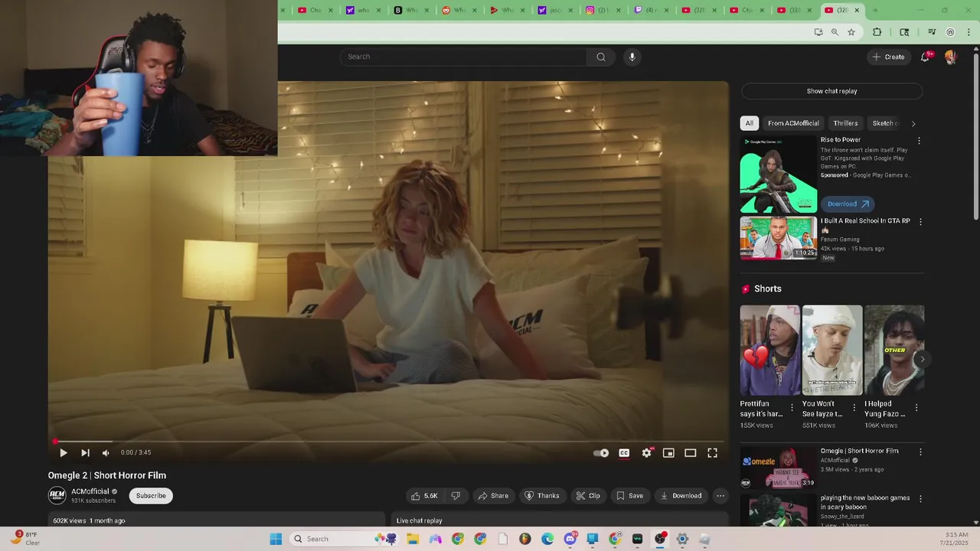Open Chrome three-dot menu
The image size is (980, 551).
coord(969,32)
